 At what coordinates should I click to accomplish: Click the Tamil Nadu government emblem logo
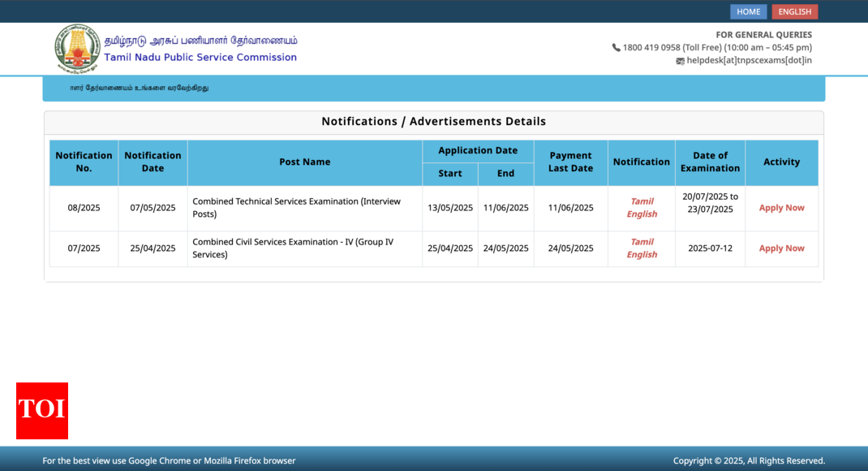77,49
